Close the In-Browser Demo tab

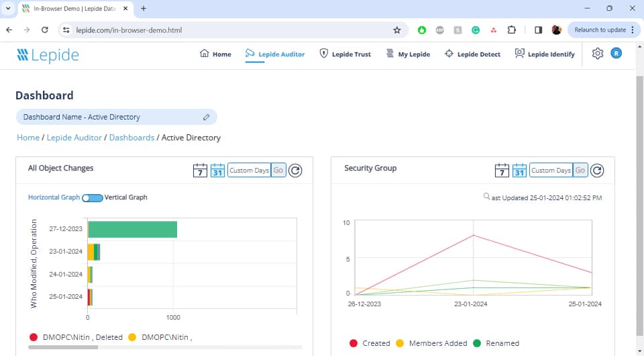click(125, 8)
